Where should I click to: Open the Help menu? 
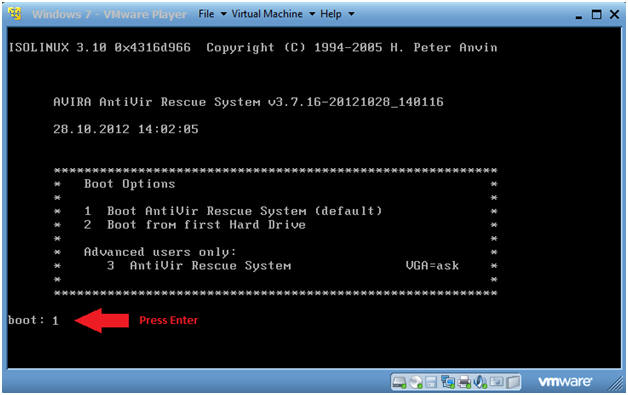pyautogui.click(x=331, y=14)
